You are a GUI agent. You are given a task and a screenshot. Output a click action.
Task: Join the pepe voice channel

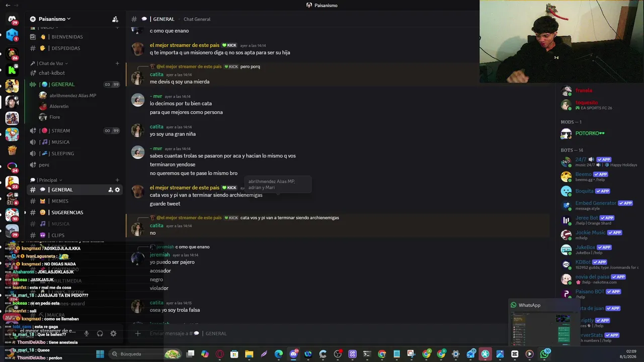point(75,165)
